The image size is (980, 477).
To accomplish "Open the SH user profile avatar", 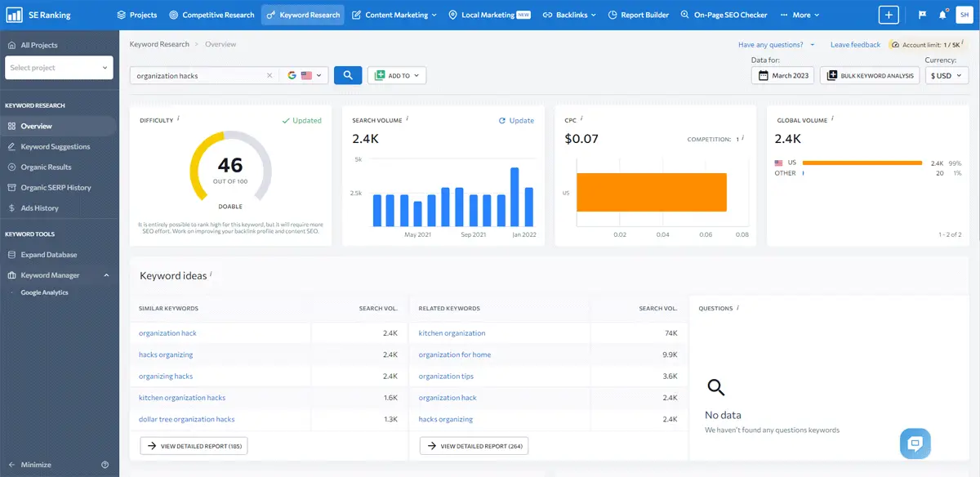I will (964, 15).
